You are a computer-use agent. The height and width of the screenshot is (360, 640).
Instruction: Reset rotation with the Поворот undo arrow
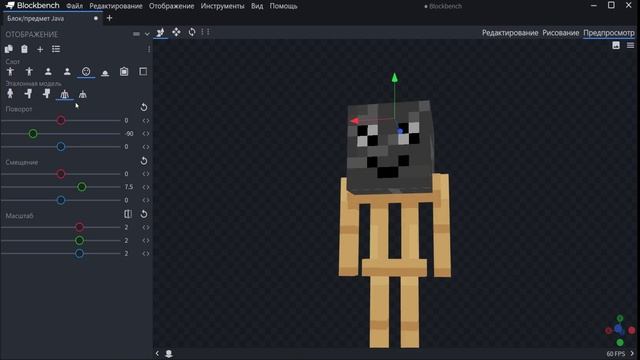[144, 107]
